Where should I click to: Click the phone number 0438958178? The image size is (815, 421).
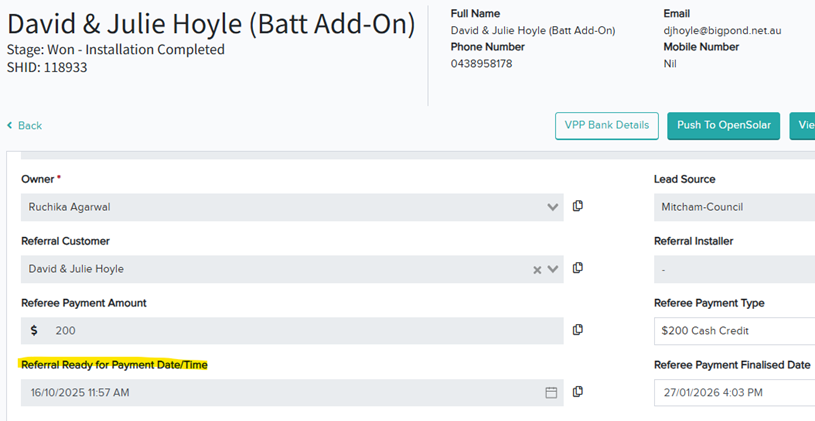482,63
